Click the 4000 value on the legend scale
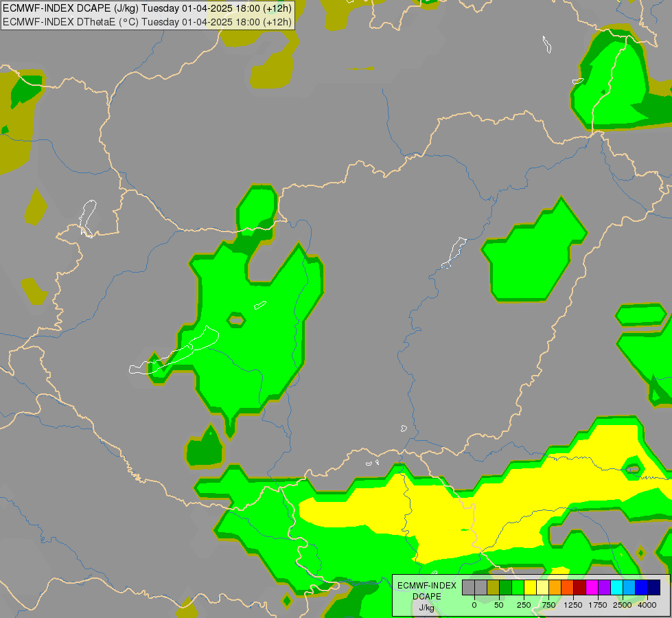Screen dimensions: 672x618 [x=647, y=605]
